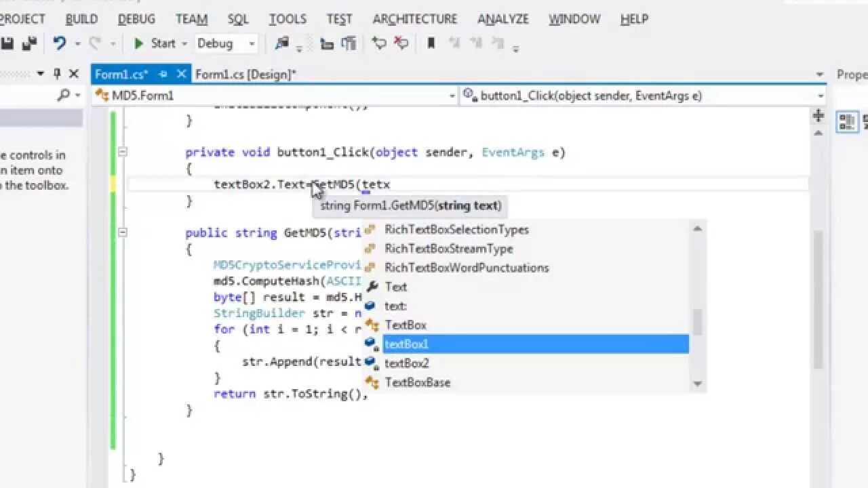Image resolution: width=868 pixels, height=488 pixels.
Task: Click the editor scrollbar up arrow
Action: [x=818, y=134]
